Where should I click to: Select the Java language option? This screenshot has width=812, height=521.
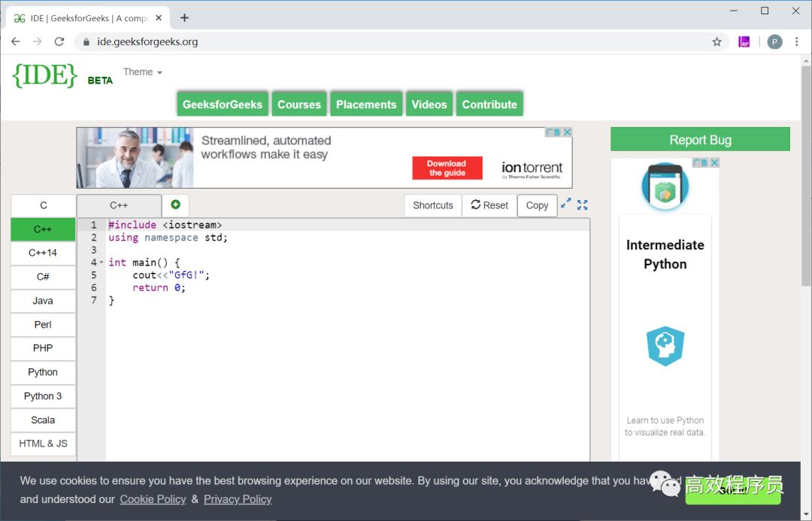[x=43, y=301]
